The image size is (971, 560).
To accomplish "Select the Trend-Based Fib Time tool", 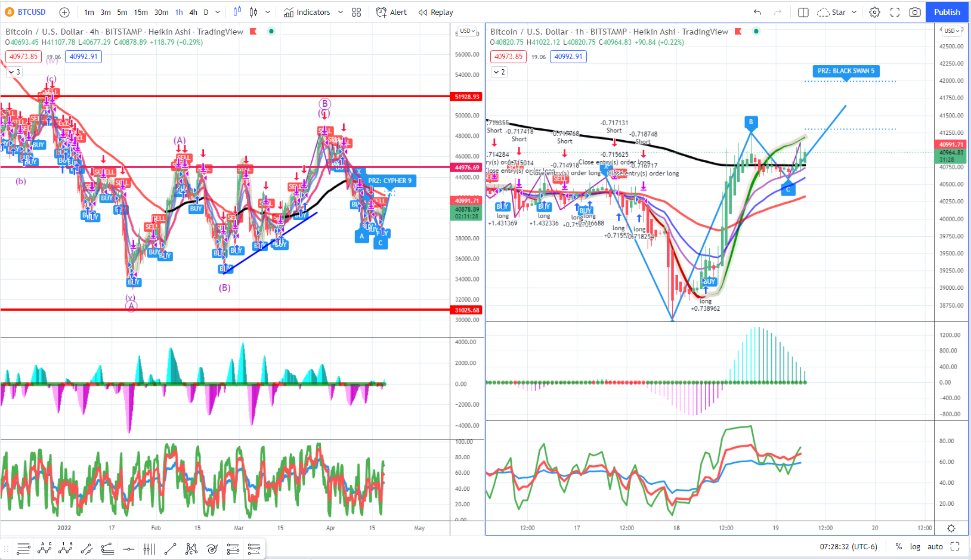I will click(253, 549).
